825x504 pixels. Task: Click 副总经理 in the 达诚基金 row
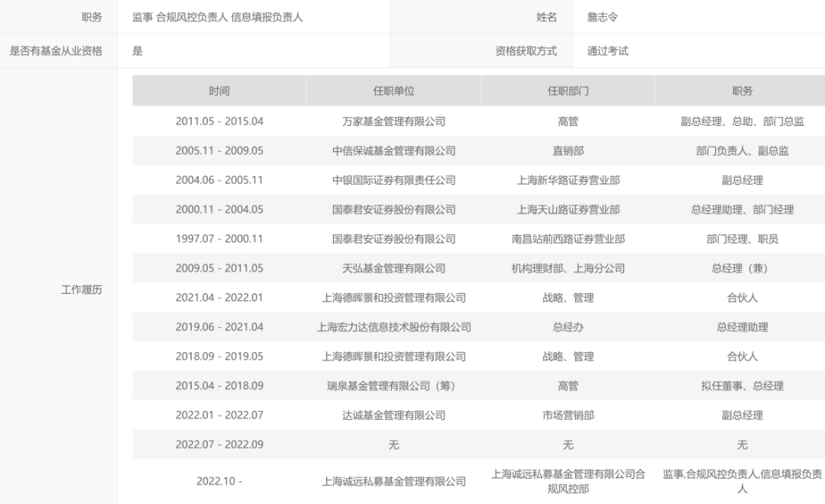click(x=742, y=415)
